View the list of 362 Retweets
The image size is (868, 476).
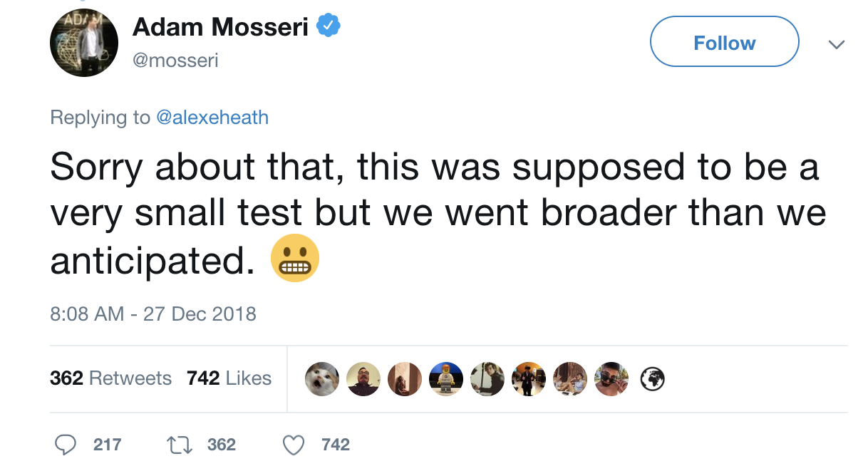(110, 378)
